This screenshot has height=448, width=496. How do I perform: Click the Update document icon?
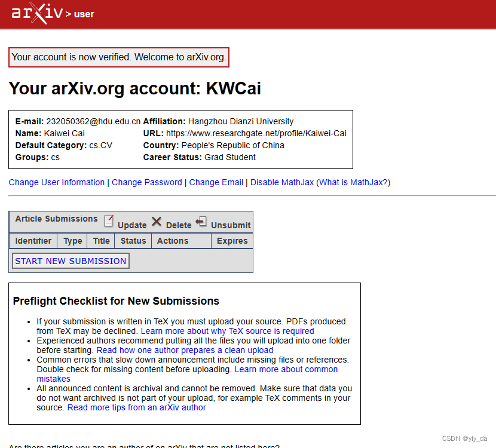click(x=109, y=220)
